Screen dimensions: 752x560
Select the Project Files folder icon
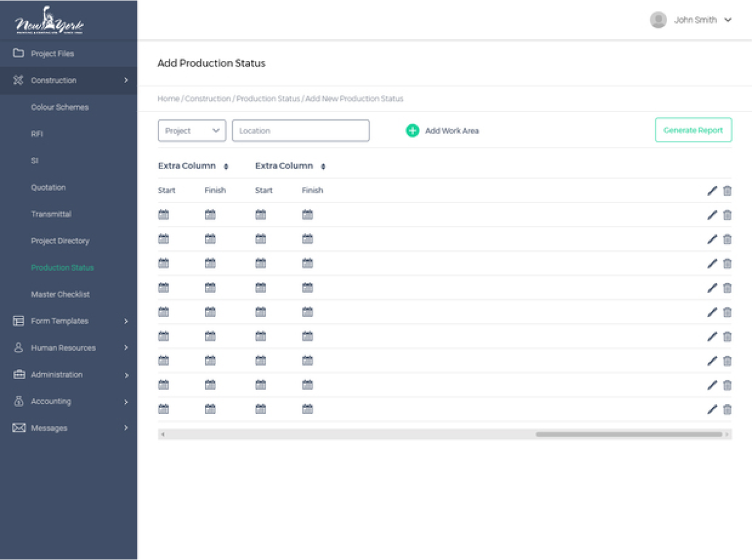point(18,54)
